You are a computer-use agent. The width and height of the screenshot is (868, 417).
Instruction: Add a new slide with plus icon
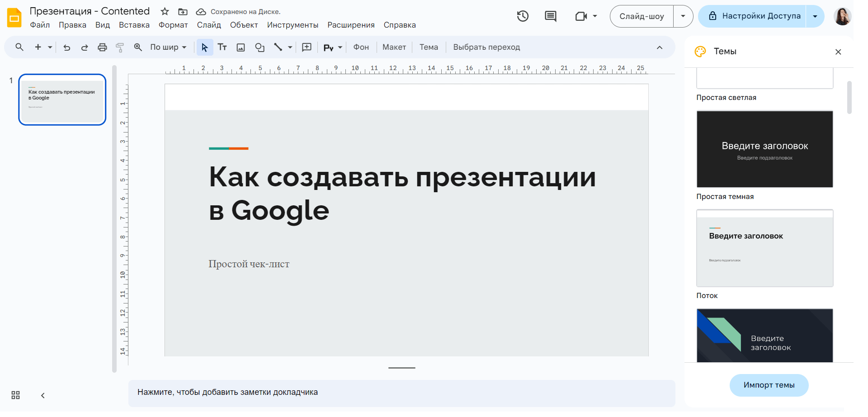38,47
